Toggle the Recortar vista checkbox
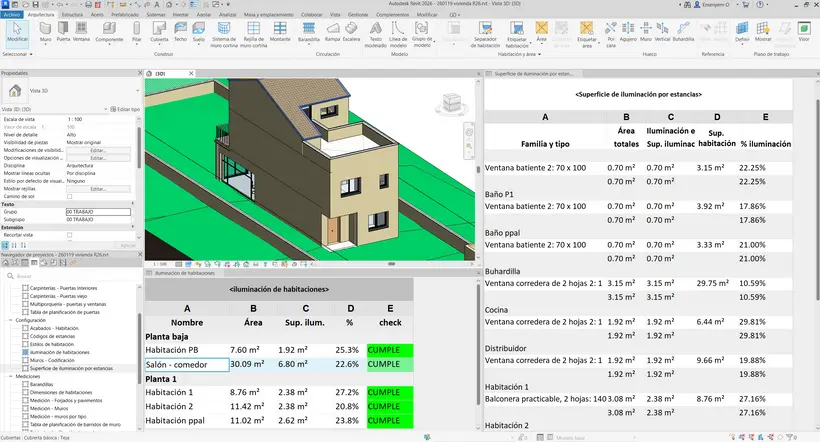This screenshot has height=442, width=820. click(70, 235)
